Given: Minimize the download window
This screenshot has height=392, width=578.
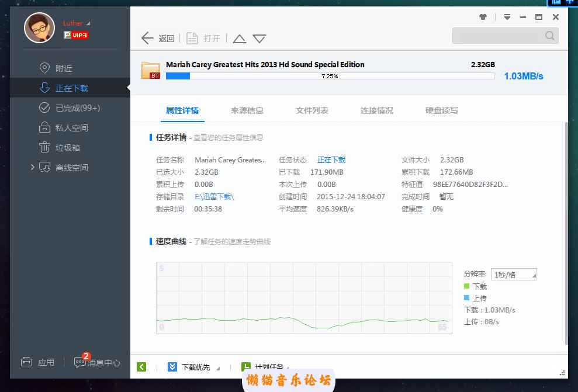Looking at the screenshot, I should pos(522,17).
